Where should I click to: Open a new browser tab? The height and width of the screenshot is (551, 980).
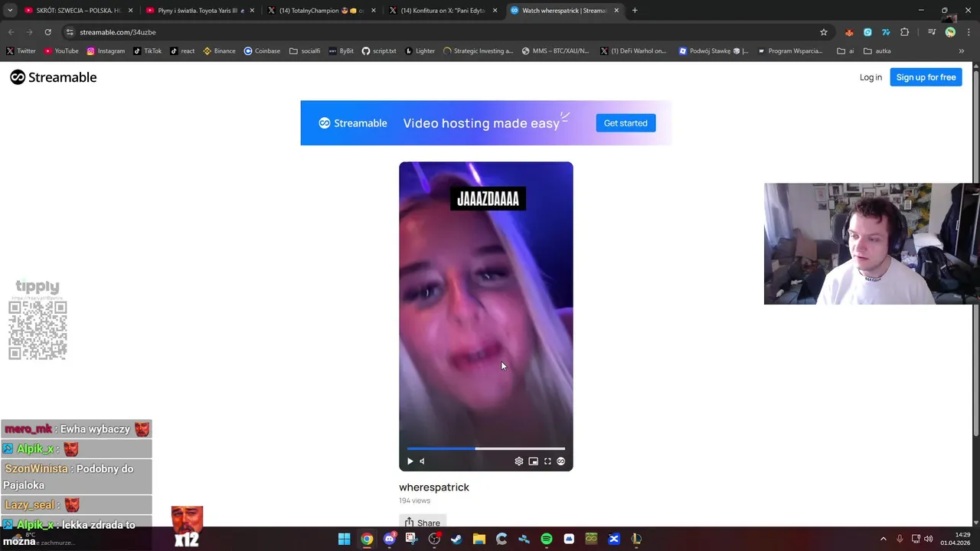tap(635, 11)
